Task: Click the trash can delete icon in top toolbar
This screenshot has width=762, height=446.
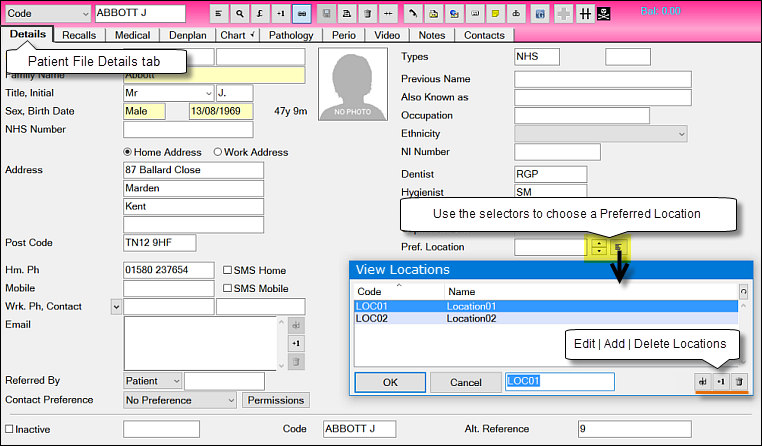Action: tap(368, 14)
